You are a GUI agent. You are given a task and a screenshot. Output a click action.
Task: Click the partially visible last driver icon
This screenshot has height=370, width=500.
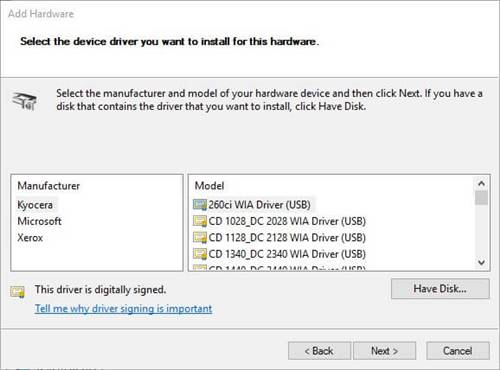[200, 267]
